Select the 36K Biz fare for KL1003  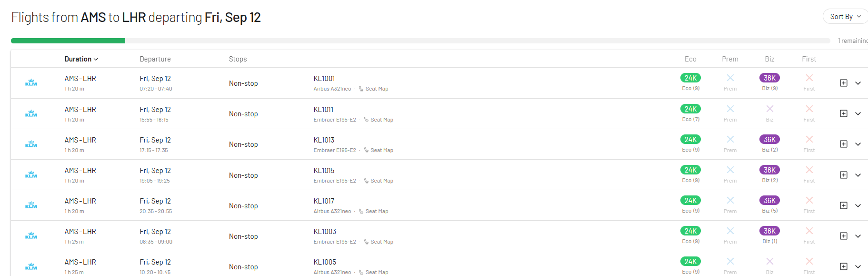[769, 231]
